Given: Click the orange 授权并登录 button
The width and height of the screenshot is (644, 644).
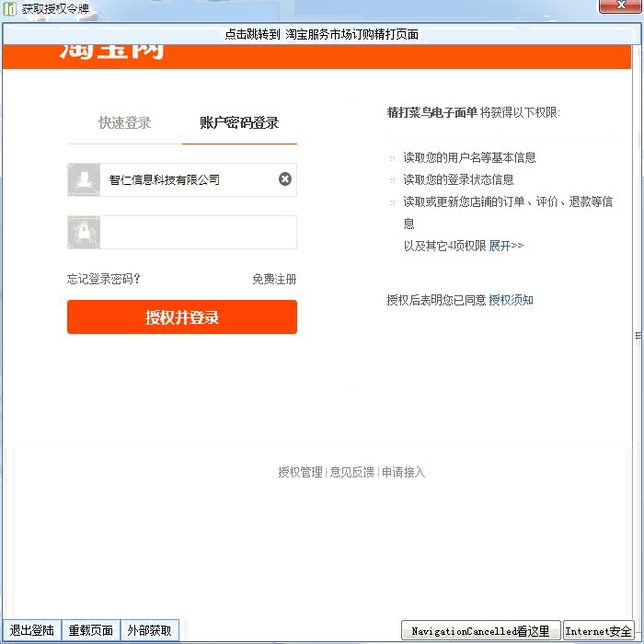Looking at the screenshot, I should [182, 316].
